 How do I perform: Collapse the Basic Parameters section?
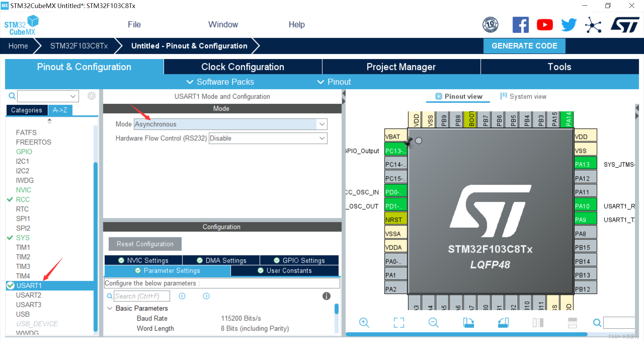point(110,308)
